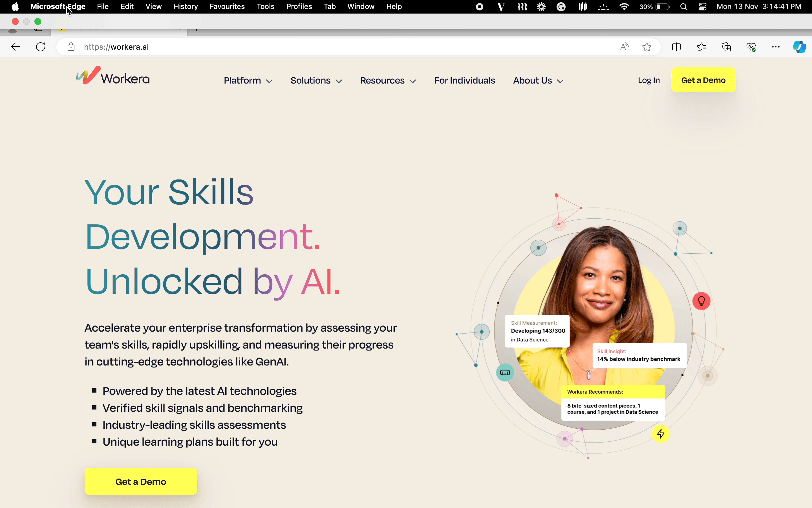Viewport: 812px width, 508px height.
Task: Open Spotlight search in the menu bar
Action: pyautogui.click(x=683, y=7)
